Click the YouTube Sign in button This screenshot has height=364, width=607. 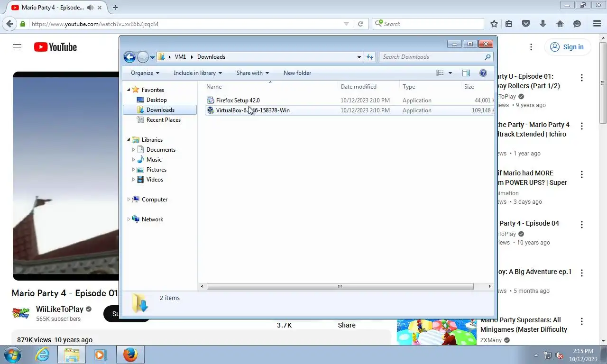[x=568, y=47]
